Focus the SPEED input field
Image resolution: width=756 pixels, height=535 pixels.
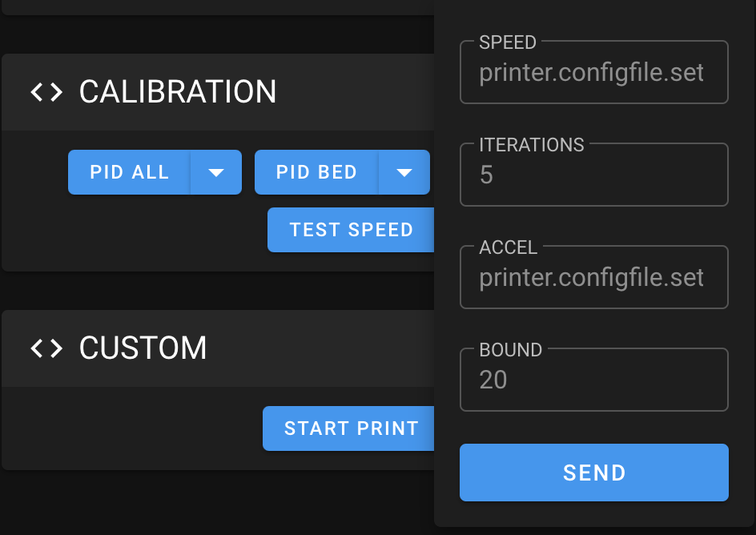coord(593,74)
